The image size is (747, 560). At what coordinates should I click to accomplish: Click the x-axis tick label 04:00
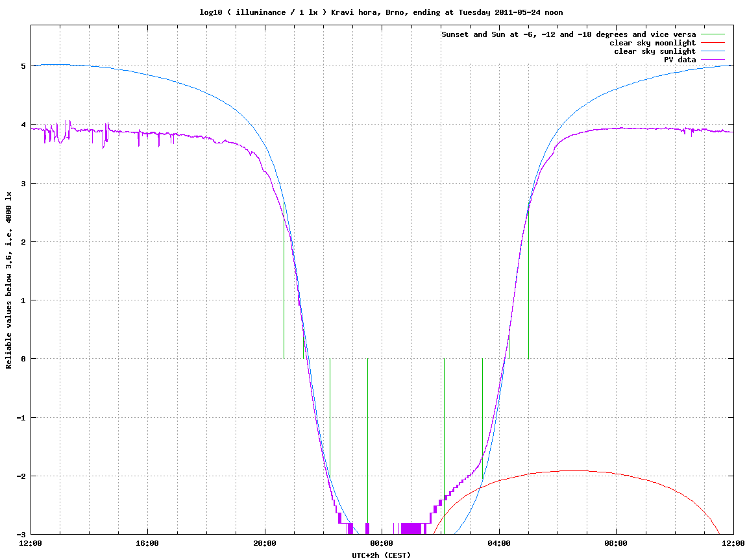tap(499, 543)
